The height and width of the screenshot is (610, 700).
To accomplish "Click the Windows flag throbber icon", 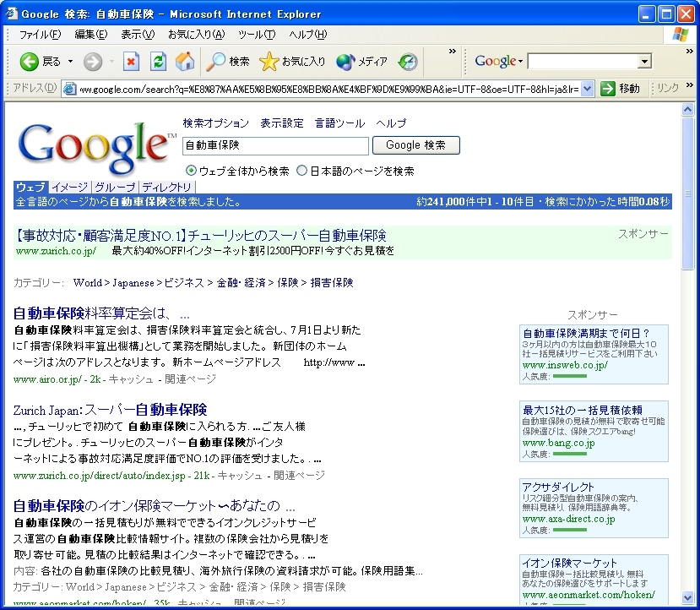I will click(x=681, y=35).
